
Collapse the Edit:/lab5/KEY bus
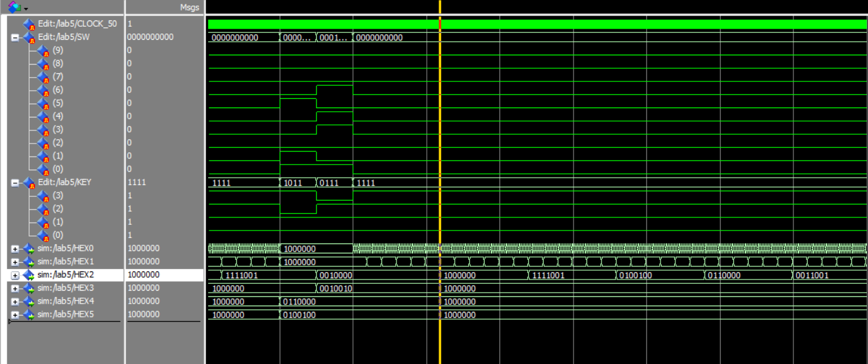pyautogui.click(x=15, y=183)
